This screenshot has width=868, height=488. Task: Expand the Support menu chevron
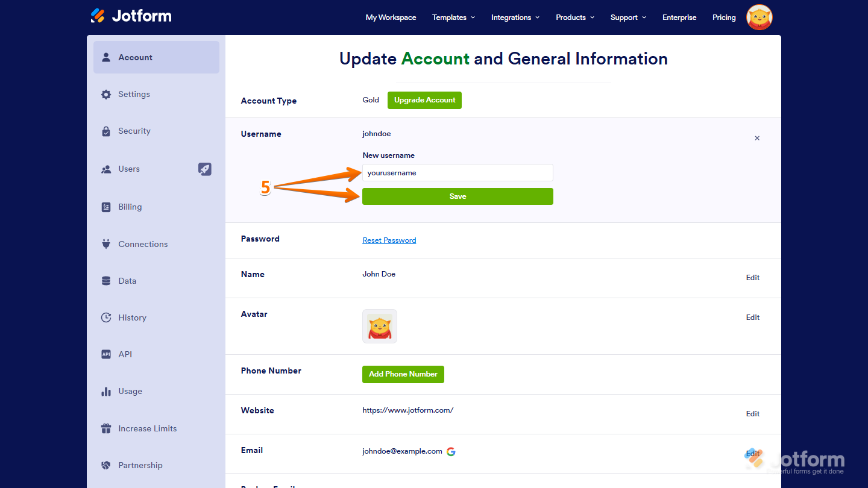click(645, 17)
